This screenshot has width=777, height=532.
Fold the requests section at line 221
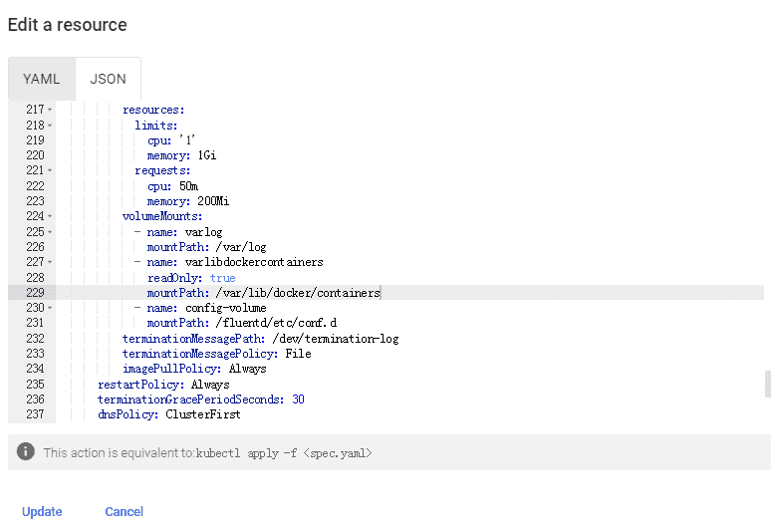click(50, 170)
